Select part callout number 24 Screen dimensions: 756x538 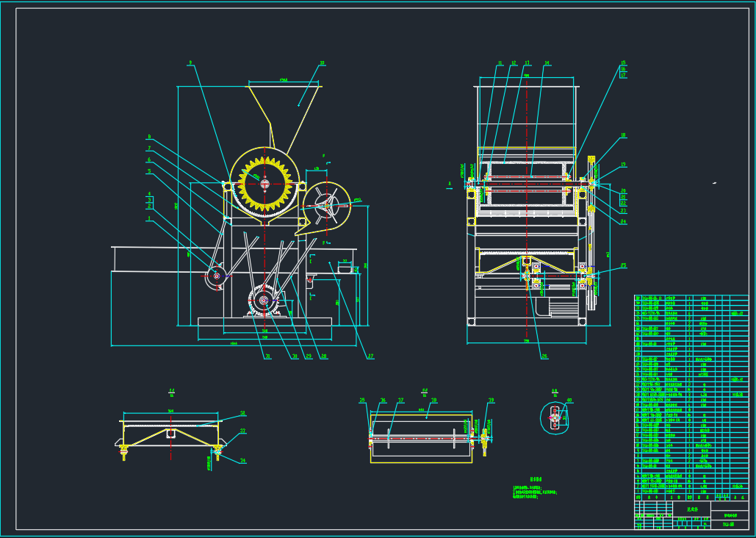click(x=624, y=221)
